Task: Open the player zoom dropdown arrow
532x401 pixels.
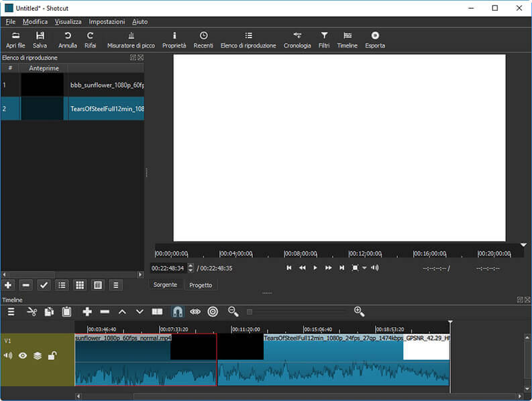Action: pyautogui.click(x=364, y=268)
